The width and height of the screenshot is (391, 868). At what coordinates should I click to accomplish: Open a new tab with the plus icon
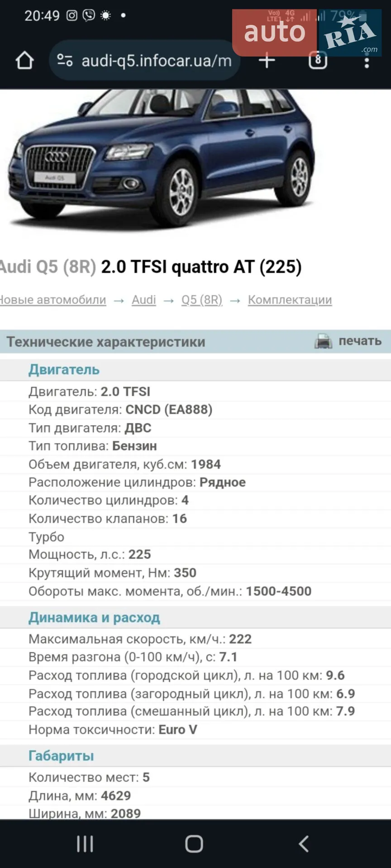coord(267,60)
